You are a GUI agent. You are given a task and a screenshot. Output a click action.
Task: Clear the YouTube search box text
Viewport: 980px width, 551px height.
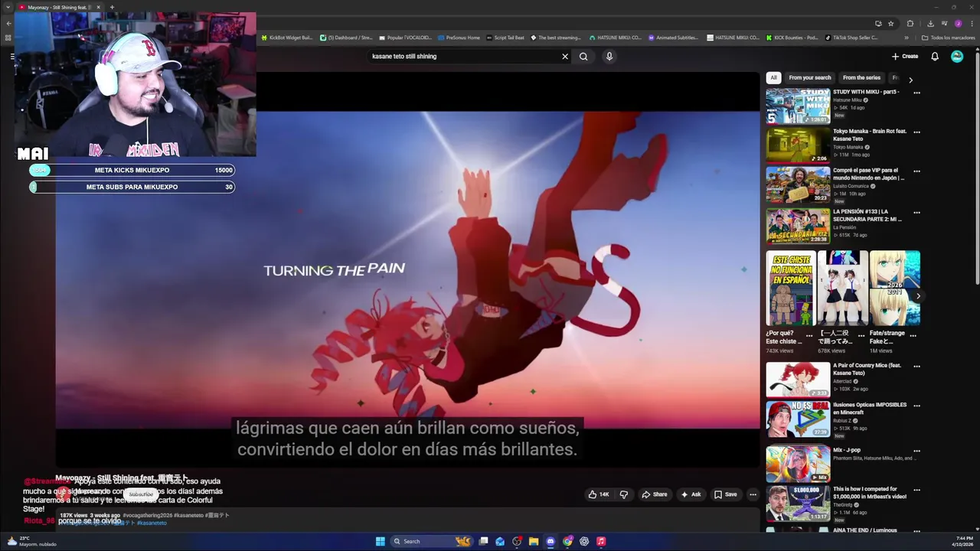tap(565, 56)
